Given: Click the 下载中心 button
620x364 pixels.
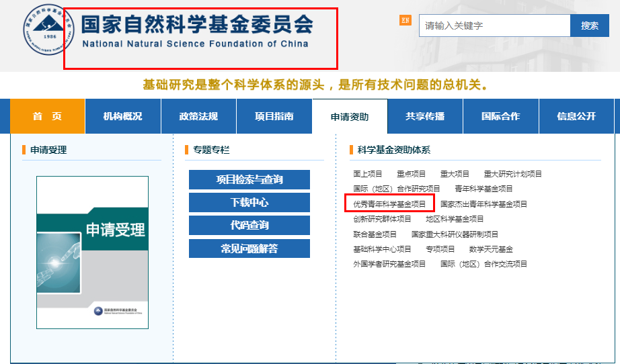Looking at the screenshot, I should point(249,203).
